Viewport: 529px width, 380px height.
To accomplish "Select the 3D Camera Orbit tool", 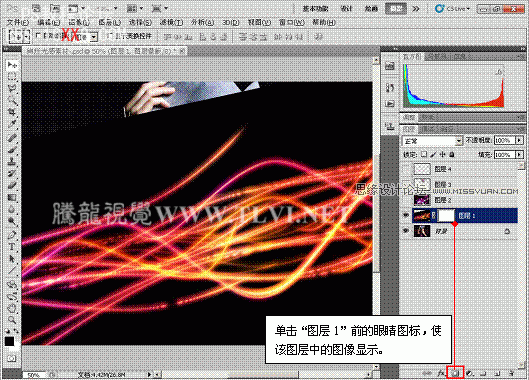I will click(x=12, y=296).
